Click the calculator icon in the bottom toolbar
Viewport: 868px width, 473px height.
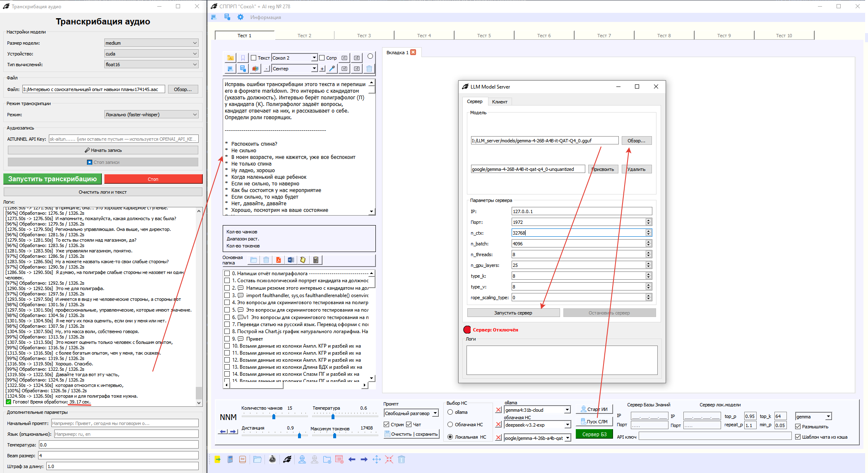coord(230,459)
